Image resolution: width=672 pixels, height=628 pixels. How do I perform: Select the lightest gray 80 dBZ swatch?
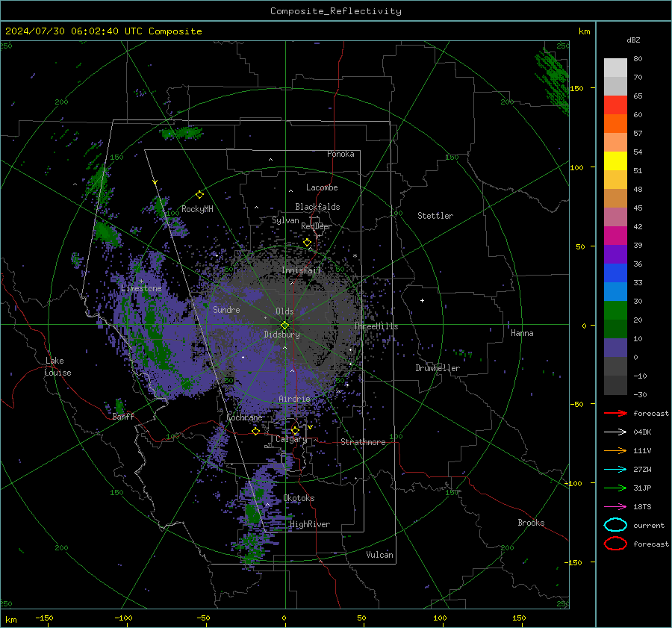[x=615, y=67]
